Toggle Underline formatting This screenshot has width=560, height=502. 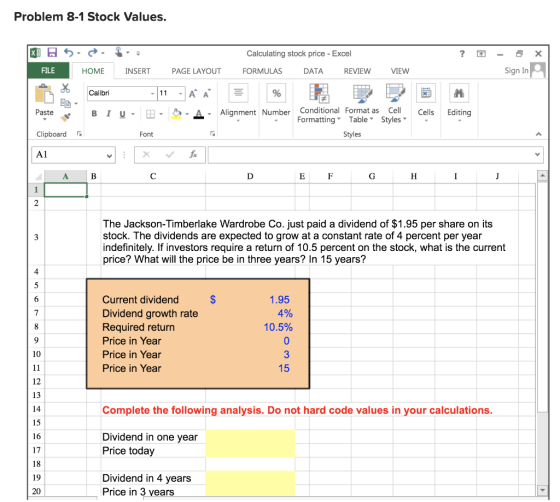[x=122, y=114]
